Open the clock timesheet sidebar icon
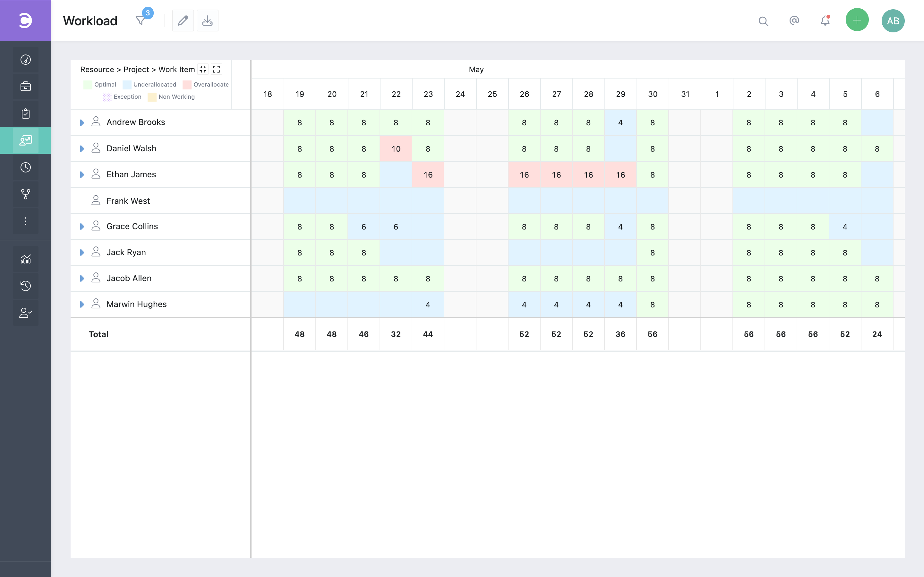 26,167
